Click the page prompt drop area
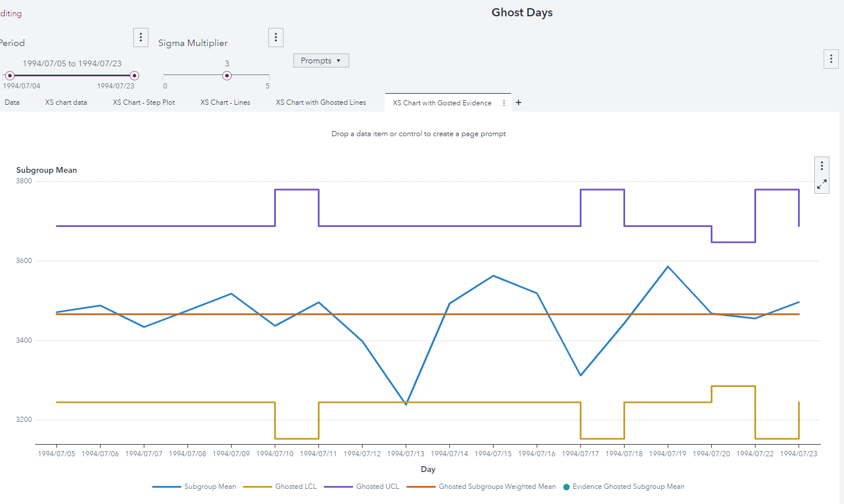This screenshot has width=844, height=504. [x=419, y=134]
